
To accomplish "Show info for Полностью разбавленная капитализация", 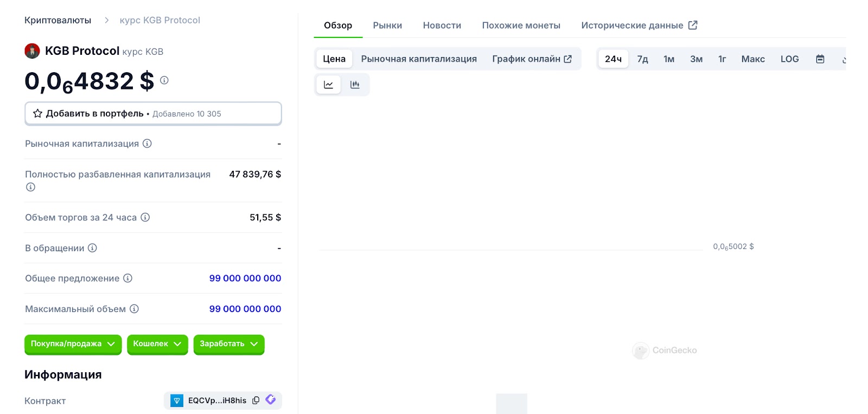I will (x=30, y=187).
